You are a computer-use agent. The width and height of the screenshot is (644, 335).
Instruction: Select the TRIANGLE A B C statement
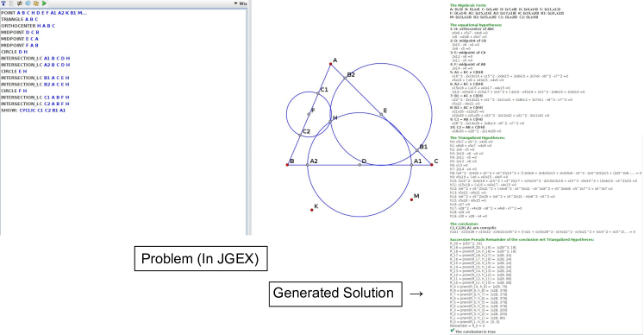click(x=19, y=19)
